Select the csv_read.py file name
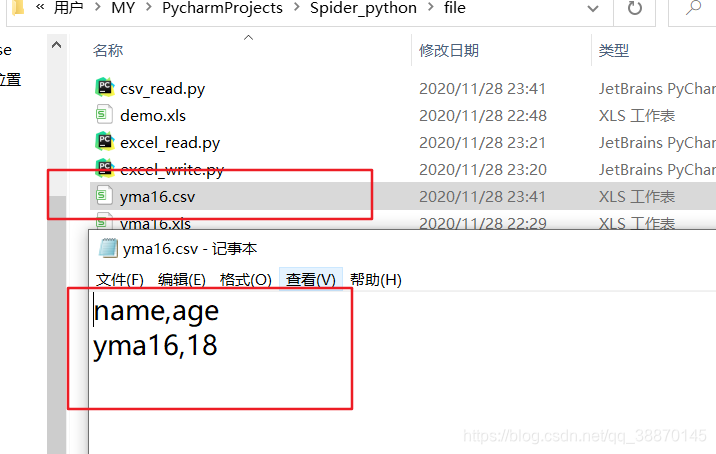 pos(163,89)
